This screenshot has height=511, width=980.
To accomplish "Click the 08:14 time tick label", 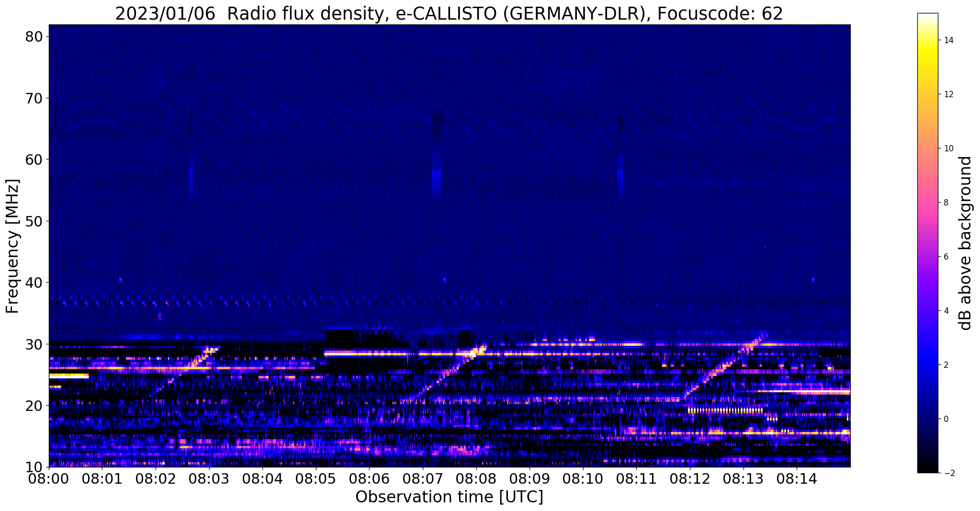I will coord(796,478).
